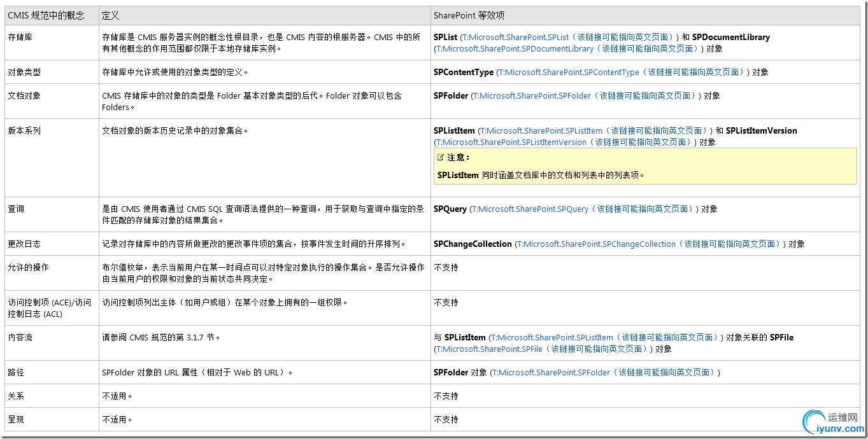Click the '对象类型' concept cell
The image size is (868, 439).
coord(52,73)
